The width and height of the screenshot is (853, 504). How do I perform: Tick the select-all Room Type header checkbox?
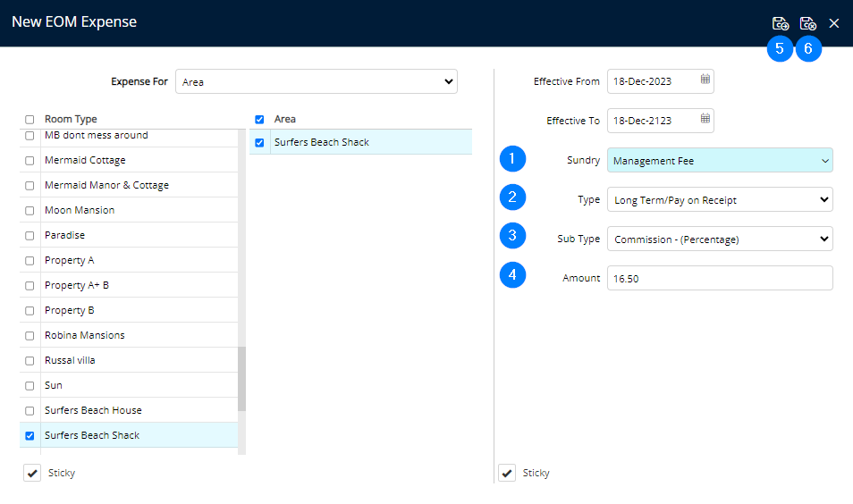pyautogui.click(x=30, y=120)
